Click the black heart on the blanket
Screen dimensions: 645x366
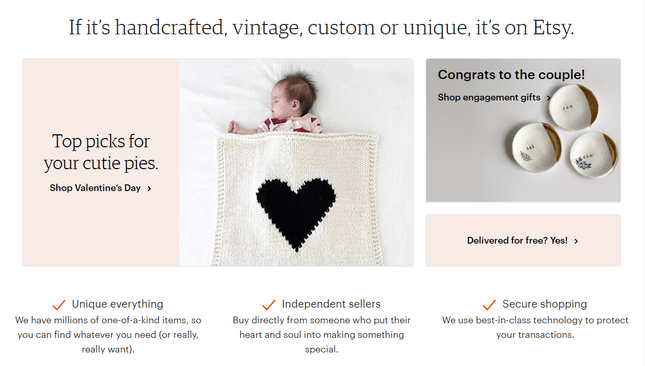296,214
